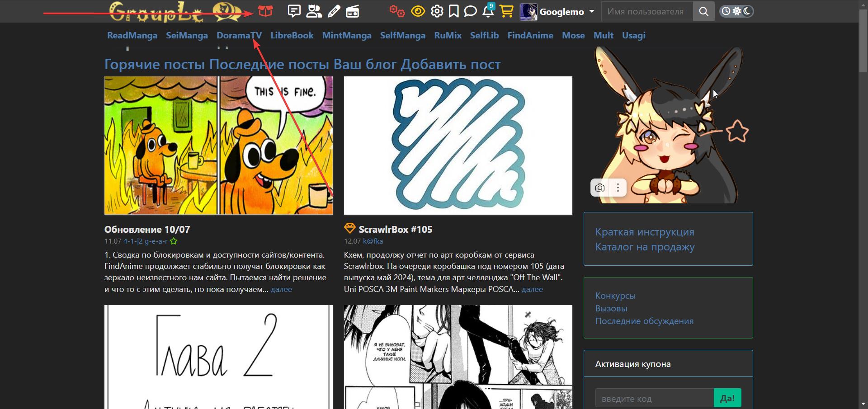
Task: Click the Googlemo user avatar
Action: (x=528, y=11)
